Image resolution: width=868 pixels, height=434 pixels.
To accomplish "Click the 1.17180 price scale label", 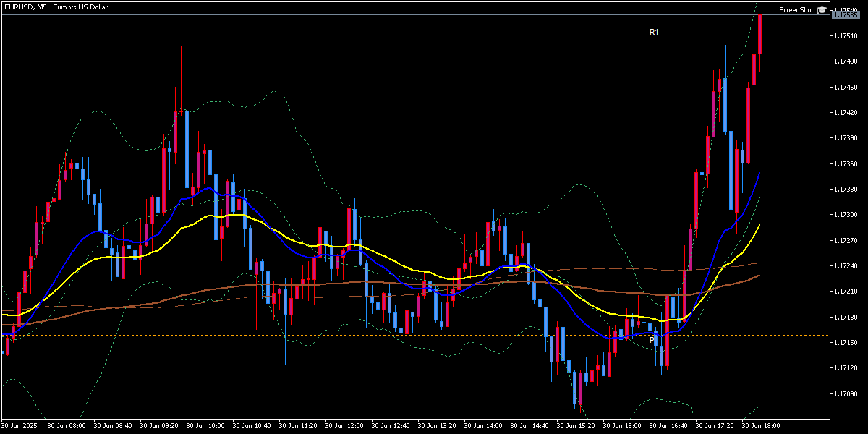I will 845,318.
